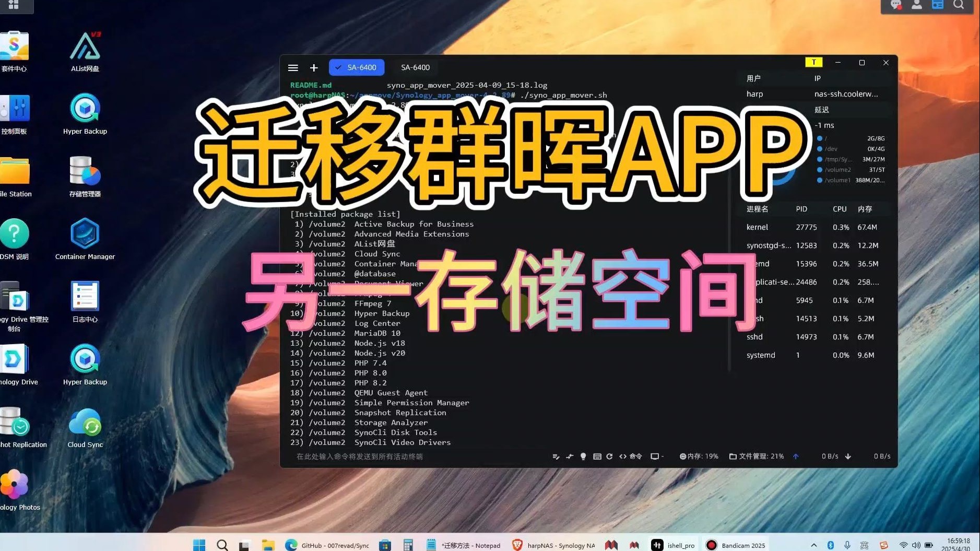Image resolution: width=980 pixels, height=551 pixels.
Task: Open DSM search magnifier icon
Action: point(959,5)
